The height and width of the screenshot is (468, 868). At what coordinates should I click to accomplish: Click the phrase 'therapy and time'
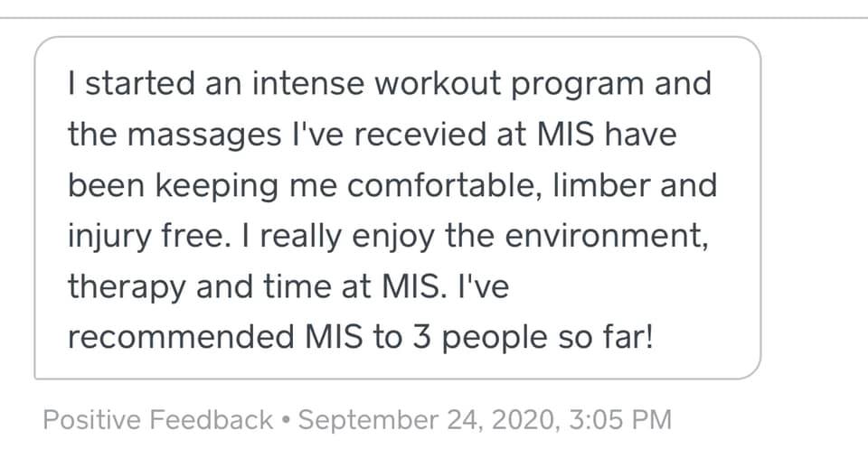point(219,287)
